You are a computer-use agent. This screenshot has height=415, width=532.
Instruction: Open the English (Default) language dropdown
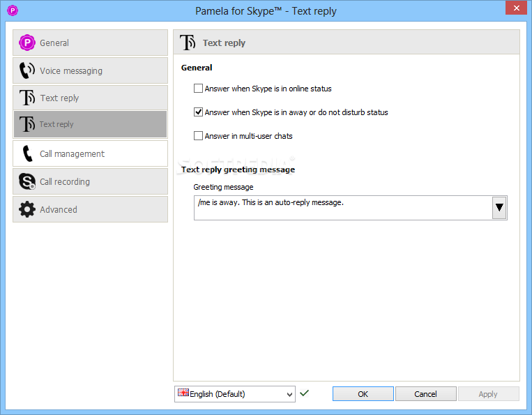click(x=235, y=394)
